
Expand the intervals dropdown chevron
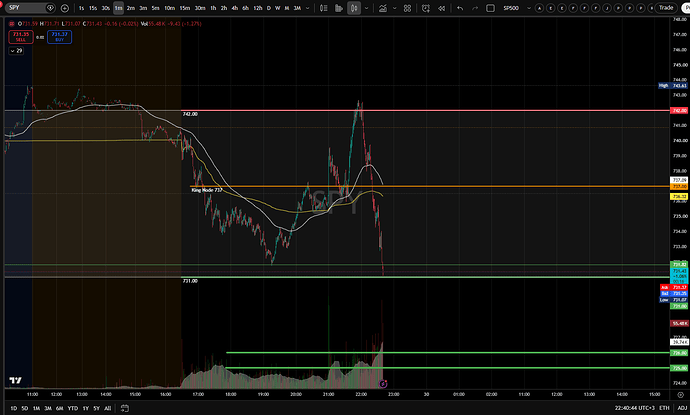click(308, 8)
